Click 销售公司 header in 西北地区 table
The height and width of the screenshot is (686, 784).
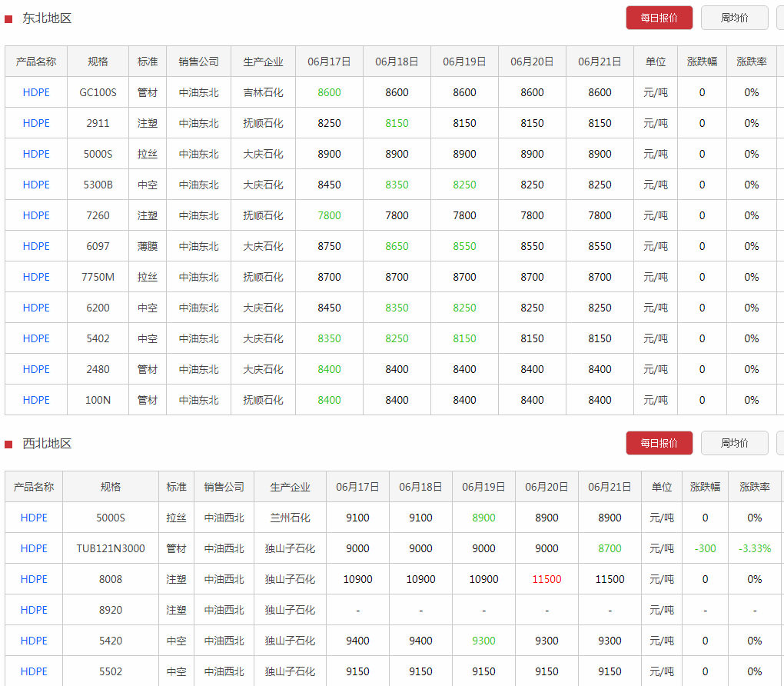click(224, 487)
